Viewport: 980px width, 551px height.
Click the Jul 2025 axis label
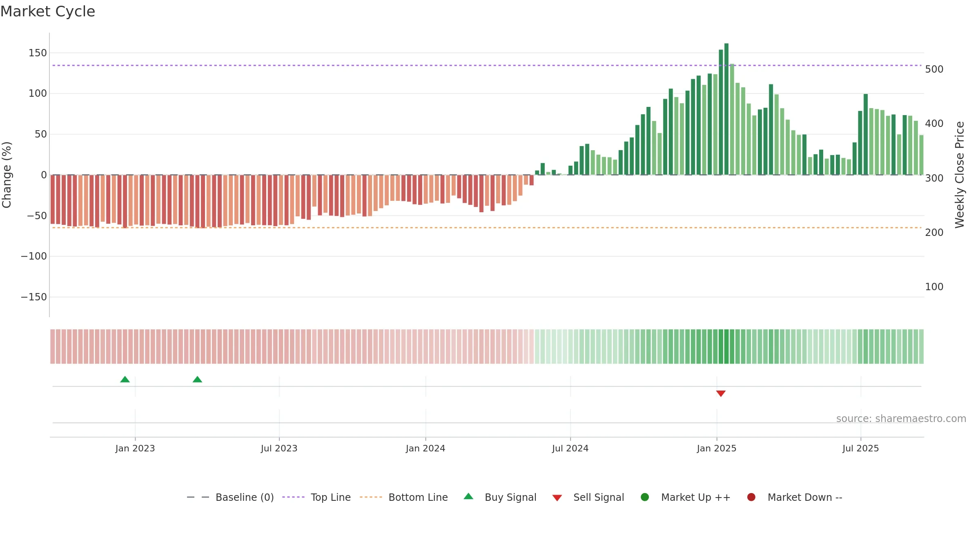[x=861, y=449]
